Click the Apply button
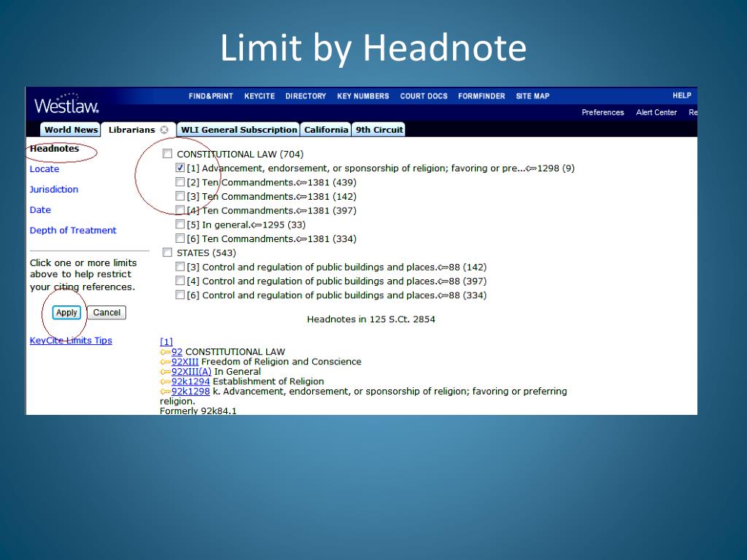The width and height of the screenshot is (747, 560). click(66, 312)
